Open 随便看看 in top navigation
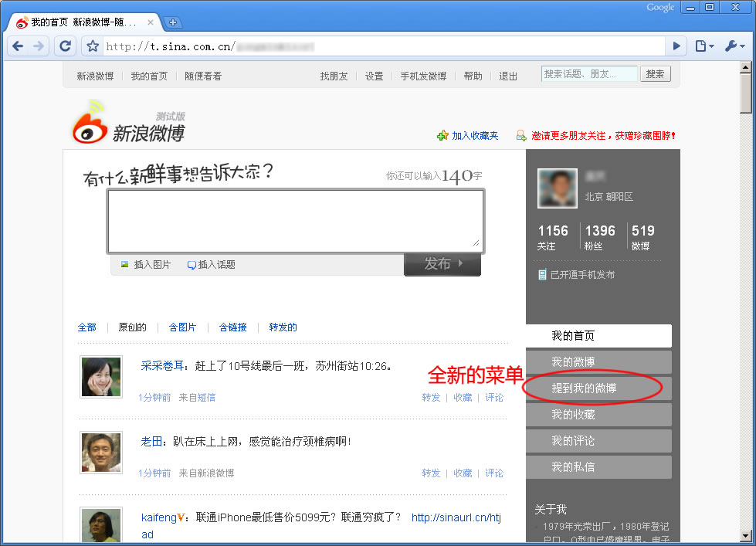The width and height of the screenshot is (756, 546). click(203, 76)
